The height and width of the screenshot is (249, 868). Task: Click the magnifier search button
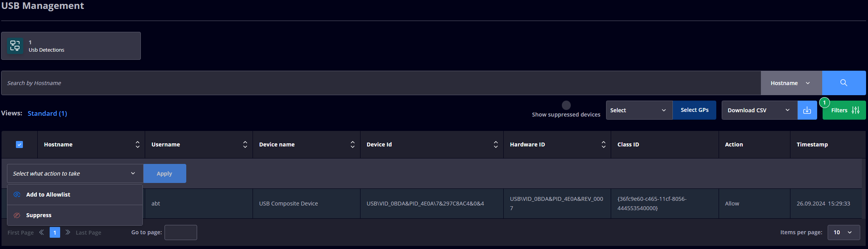point(844,83)
